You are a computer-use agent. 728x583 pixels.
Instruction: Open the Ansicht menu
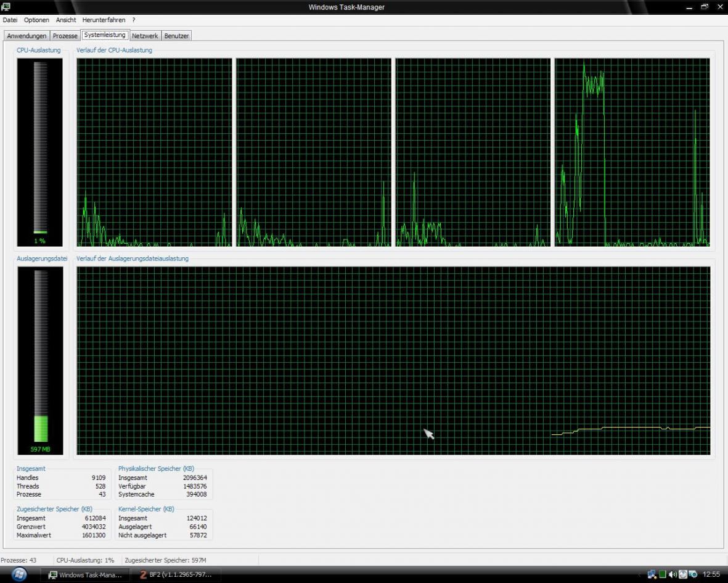tap(66, 20)
